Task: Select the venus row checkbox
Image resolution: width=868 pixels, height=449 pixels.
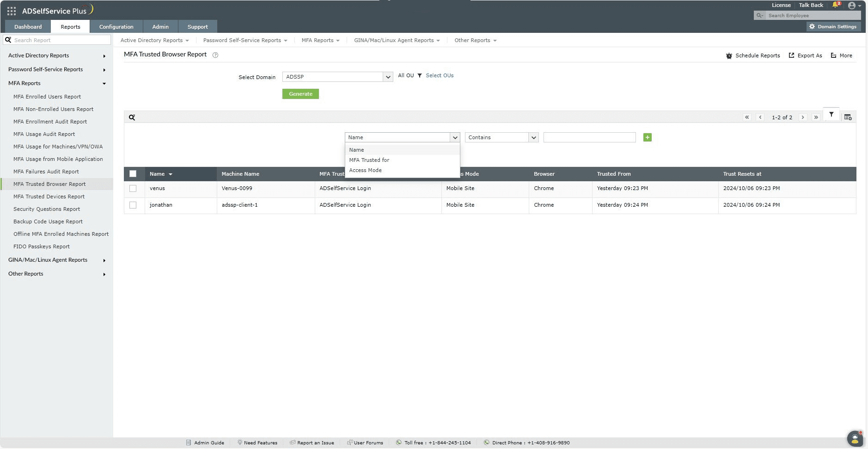Action: (x=133, y=189)
